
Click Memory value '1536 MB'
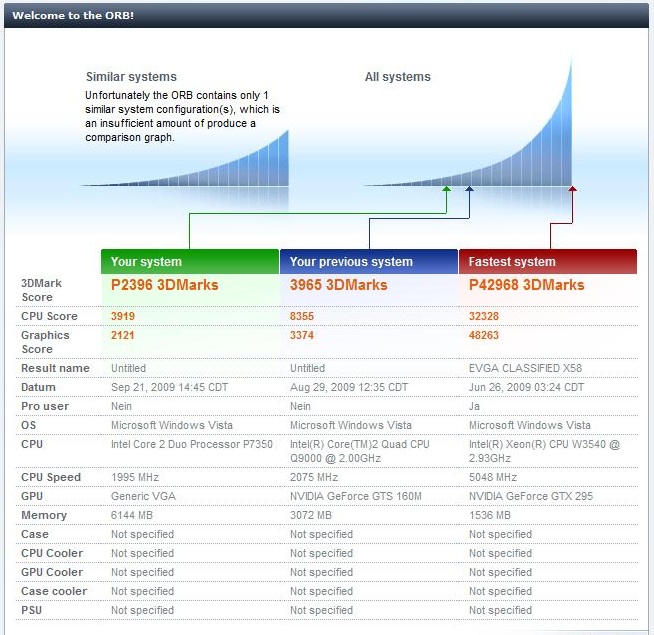490,516
